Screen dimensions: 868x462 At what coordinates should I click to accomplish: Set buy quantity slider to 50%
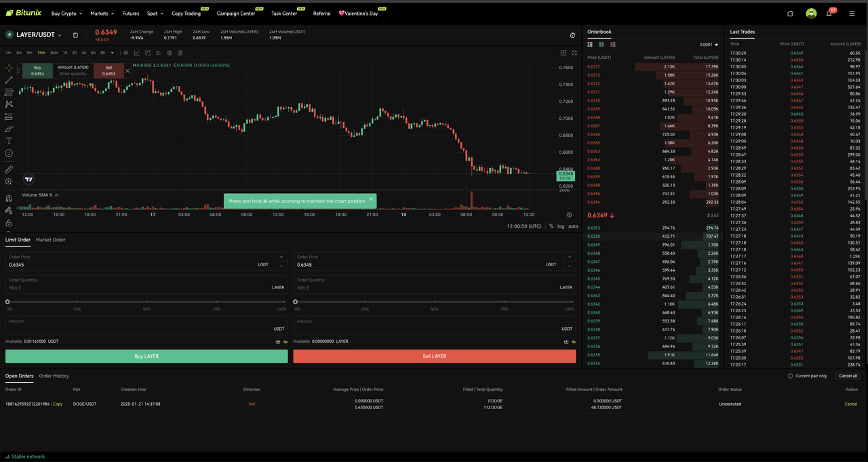click(146, 301)
